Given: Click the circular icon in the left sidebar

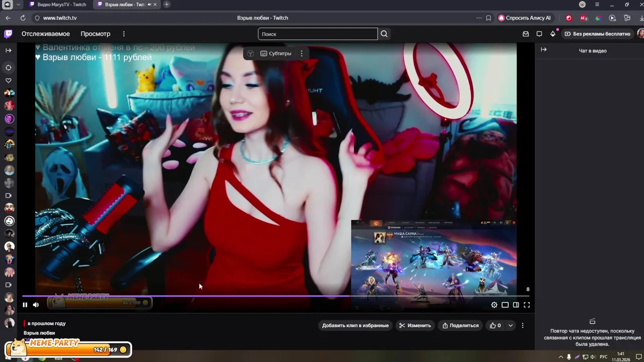Looking at the screenshot, I should (9, 67).
